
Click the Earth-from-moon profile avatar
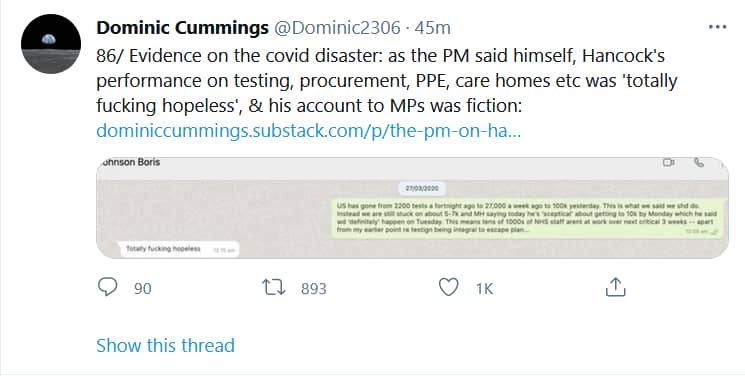51,44
